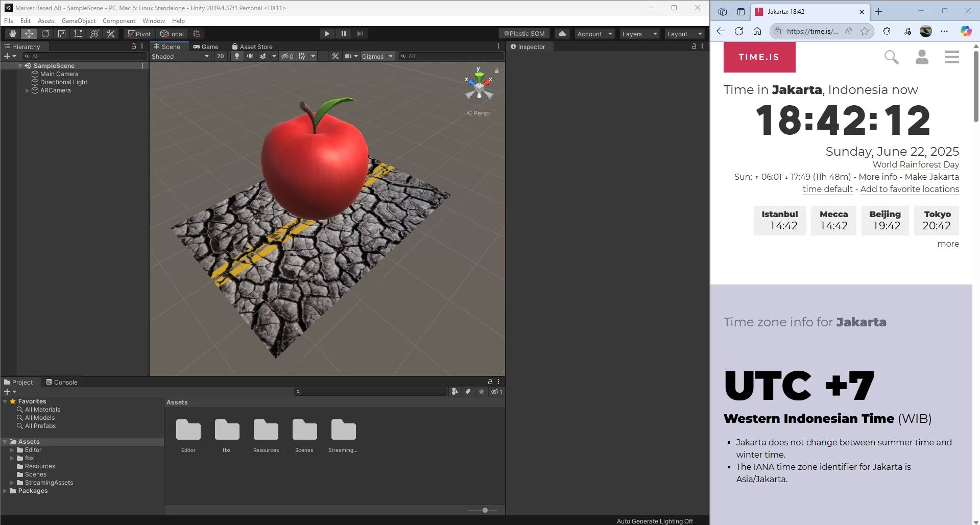Click the cloud services icon

(562, 34)
